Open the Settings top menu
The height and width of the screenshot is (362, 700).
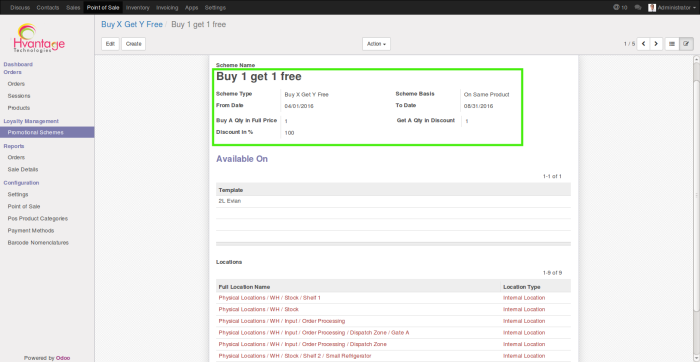coord(215,8)
